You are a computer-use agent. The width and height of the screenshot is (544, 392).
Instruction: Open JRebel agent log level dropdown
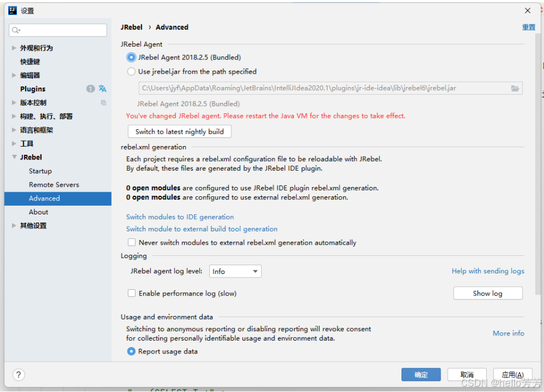235,271
